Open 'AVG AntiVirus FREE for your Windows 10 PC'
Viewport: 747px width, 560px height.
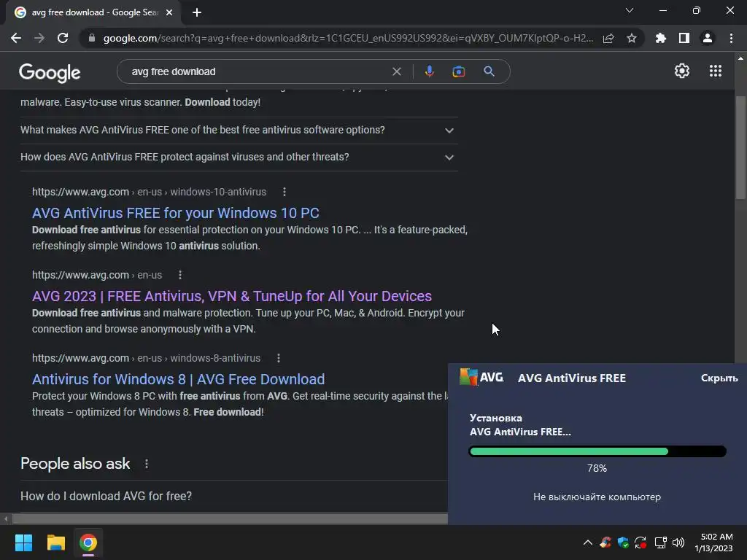pos(175,213)
